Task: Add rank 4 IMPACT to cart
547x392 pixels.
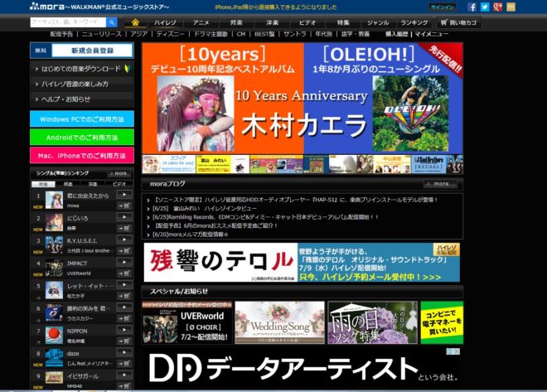Action: pyautogui.click(x=124, y=273)
